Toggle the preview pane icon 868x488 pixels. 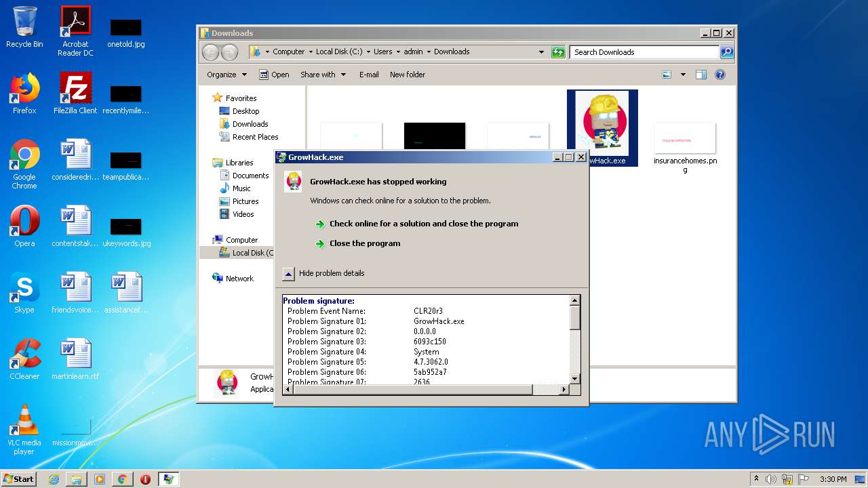[701, 75]
